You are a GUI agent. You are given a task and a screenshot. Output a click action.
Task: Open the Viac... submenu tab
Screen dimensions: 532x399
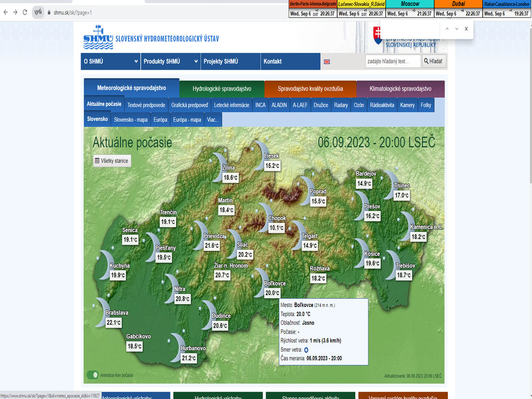click(213, 119)
